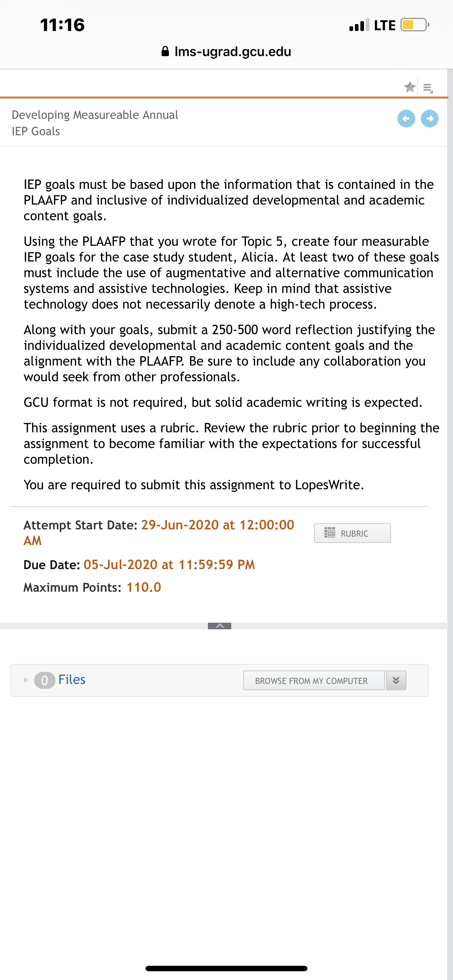Open the list menu icon

(428, 88)
